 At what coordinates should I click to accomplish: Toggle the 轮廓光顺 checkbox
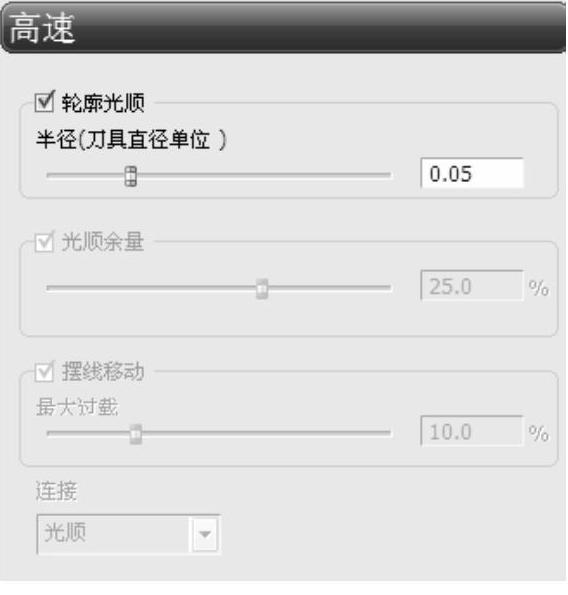tap(44, 102)
